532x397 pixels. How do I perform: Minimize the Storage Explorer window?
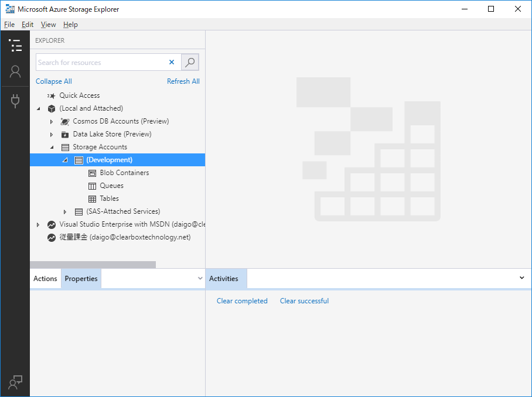pyautogui.click(x=465, y=9)
